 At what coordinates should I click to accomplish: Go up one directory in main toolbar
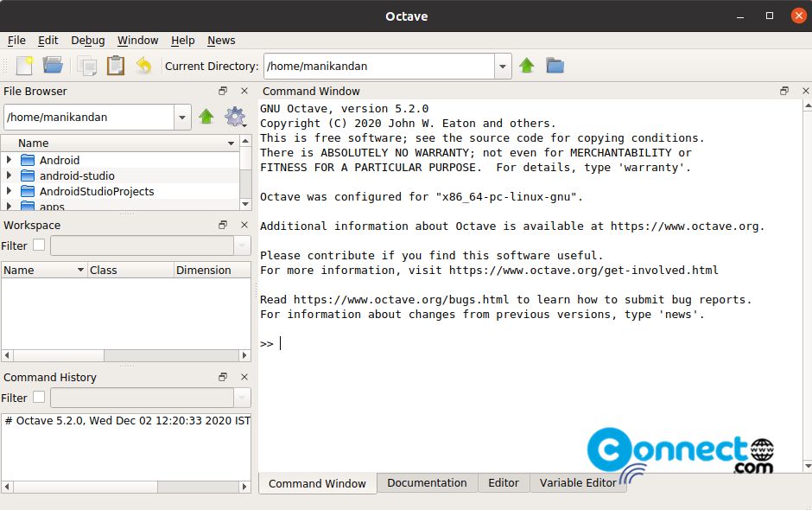click(526, 66)
